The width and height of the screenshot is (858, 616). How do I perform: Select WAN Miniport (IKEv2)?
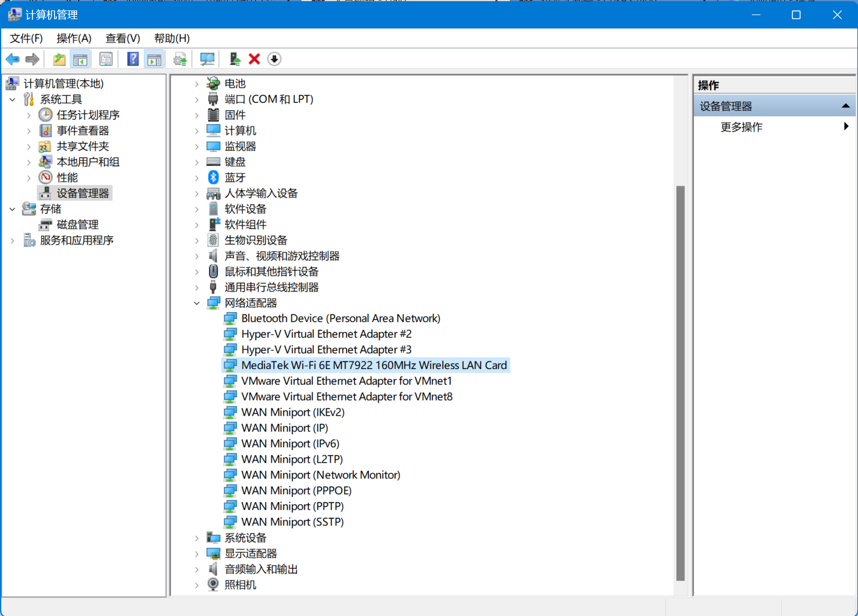293,412
